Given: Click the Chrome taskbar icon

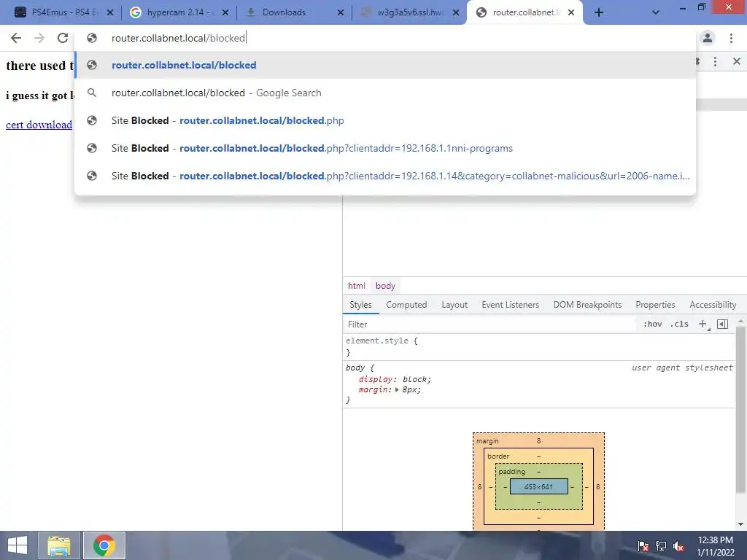Looking at the screenshot, I should 104,545.
